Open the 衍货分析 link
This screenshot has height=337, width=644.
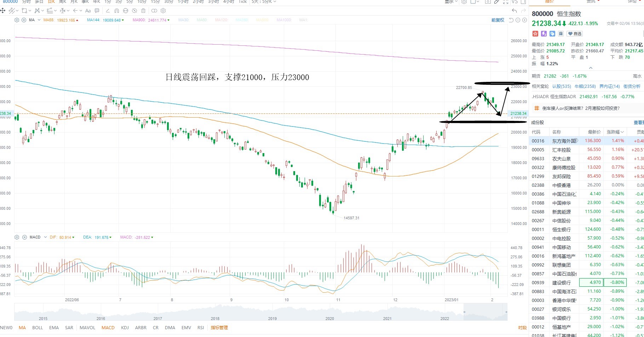click(x=632, y=86)
